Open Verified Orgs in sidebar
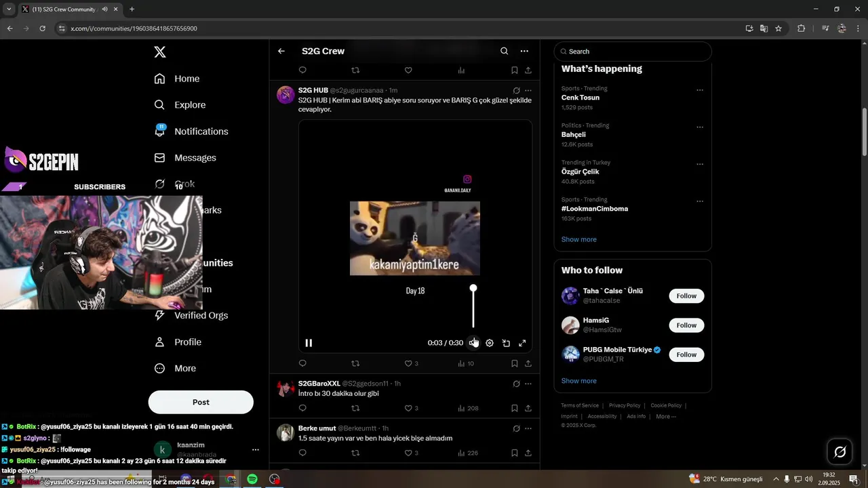868x488 pixels. point(191,315)
